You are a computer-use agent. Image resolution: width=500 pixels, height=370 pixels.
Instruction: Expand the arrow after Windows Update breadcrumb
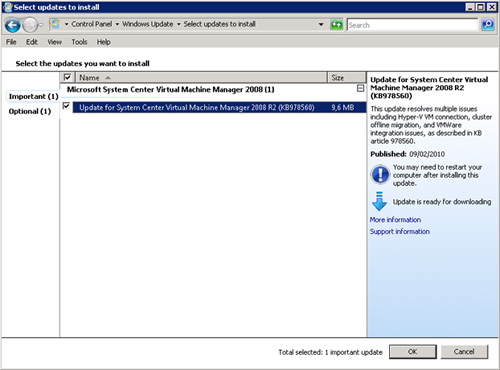click(178, 24)
